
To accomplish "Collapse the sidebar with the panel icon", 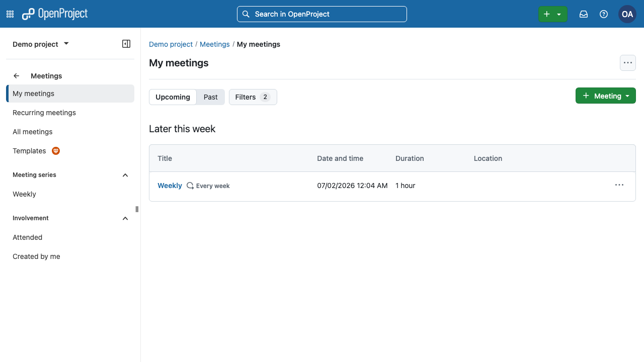I will pos(126,44).
